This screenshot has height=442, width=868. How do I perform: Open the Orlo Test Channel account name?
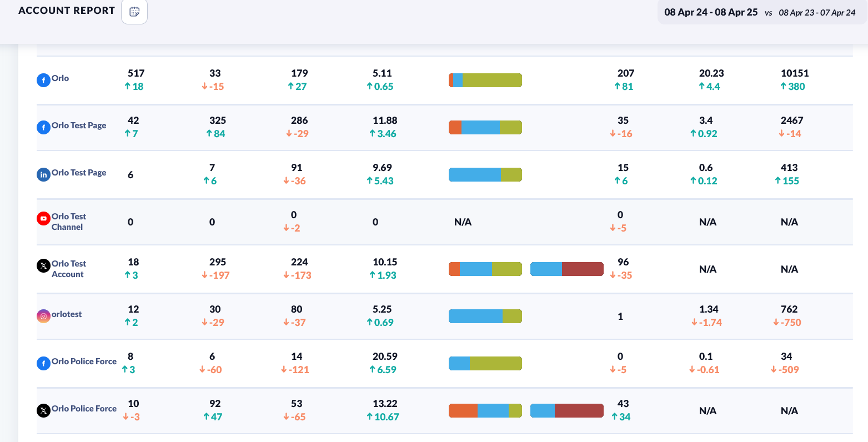pos(68,222)
